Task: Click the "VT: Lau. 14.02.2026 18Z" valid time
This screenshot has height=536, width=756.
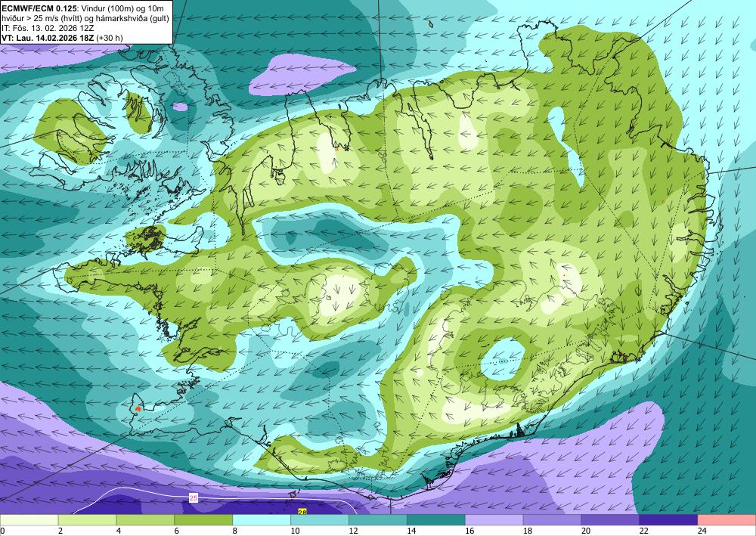Action: point(48,38)
